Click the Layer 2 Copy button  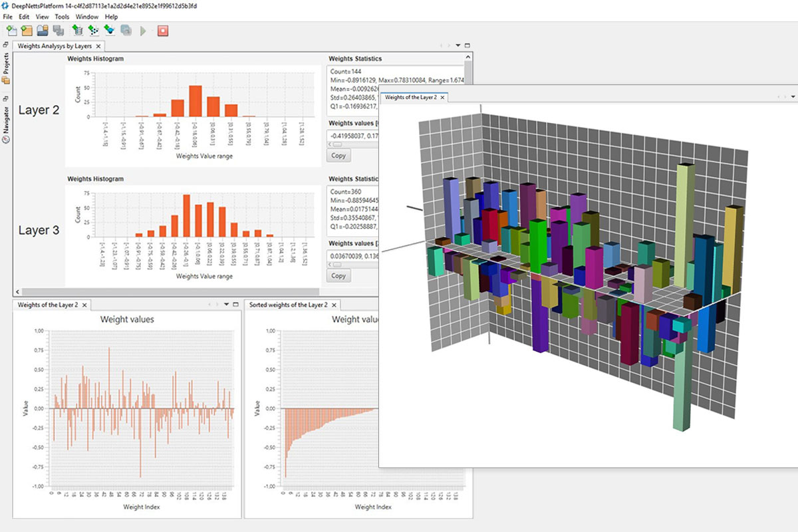338,156
